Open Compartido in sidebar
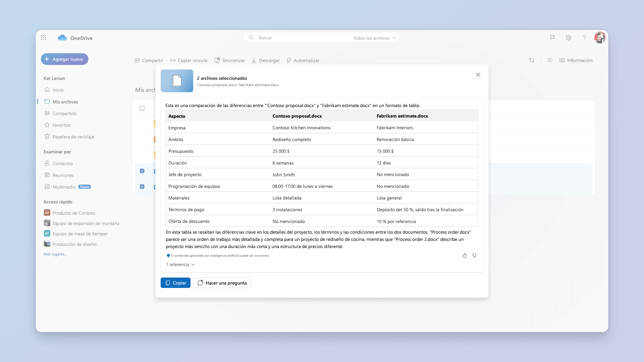644x362 pixels. 60,113
